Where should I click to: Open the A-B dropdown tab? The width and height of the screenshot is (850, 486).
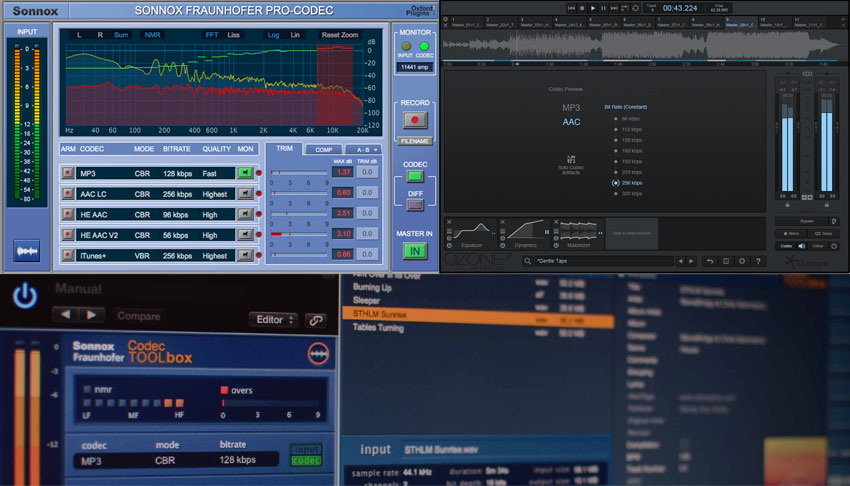(363, 150)
